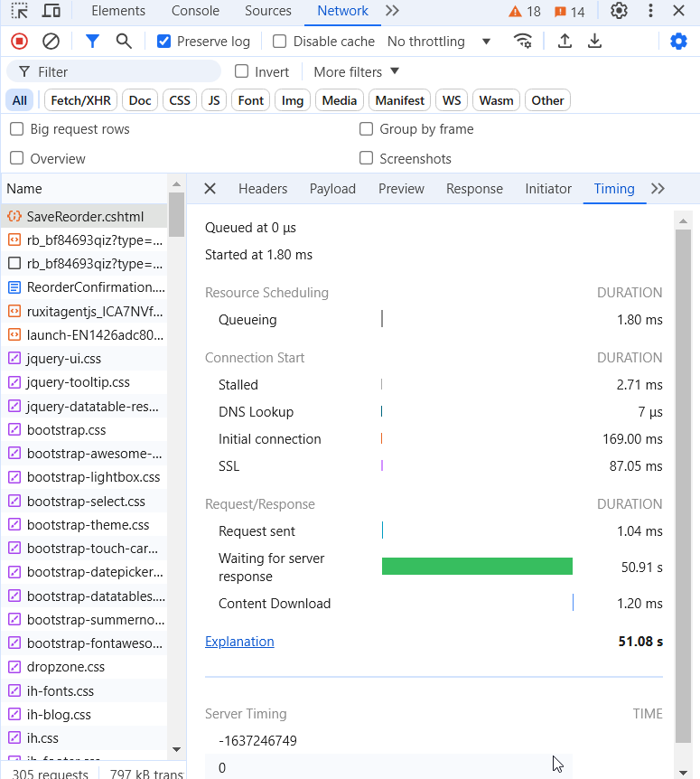The image size is (700, 779).
Task: Open network conditions Wi-Fi icon
Action: 522,42
